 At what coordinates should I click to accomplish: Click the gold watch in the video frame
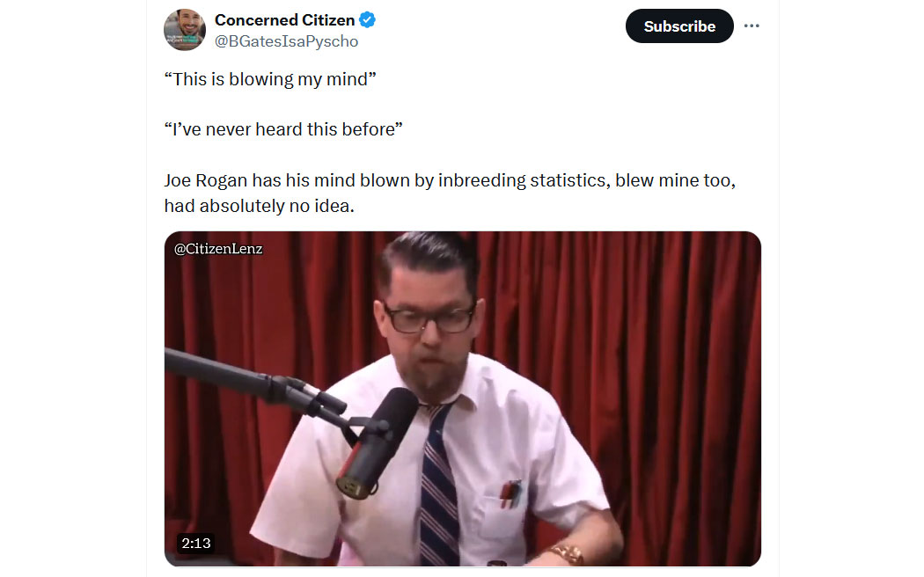point(567,554)
